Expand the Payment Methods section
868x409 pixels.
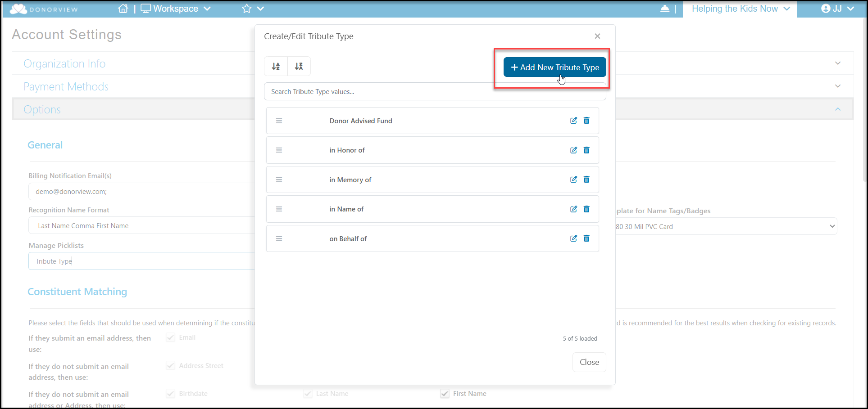pos(66,86)
